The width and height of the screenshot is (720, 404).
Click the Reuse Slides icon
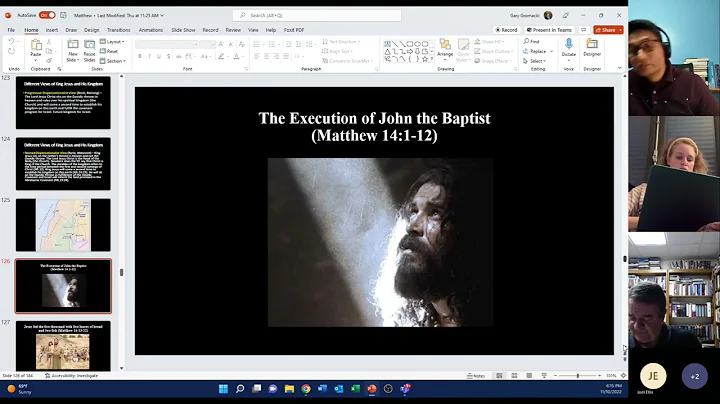pyautogui.click(x=90, y=45)
